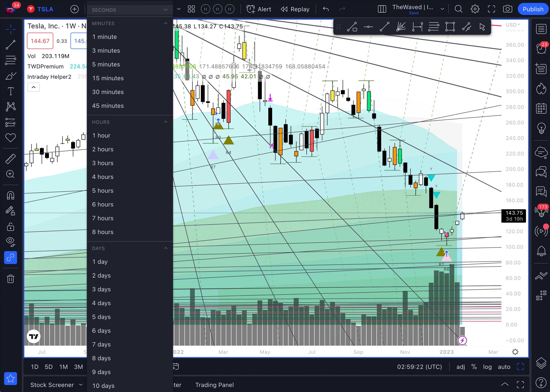Select the brush drawing tool
The height and width of the screenshot is (392, 550).
pos(11,76)
